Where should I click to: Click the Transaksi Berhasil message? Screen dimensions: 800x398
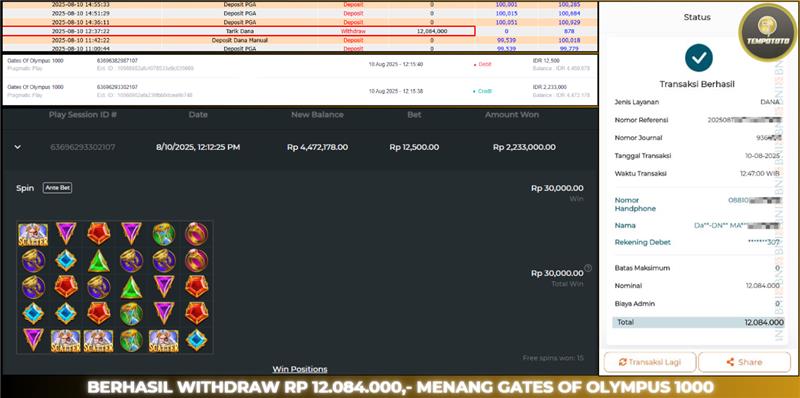697,84
